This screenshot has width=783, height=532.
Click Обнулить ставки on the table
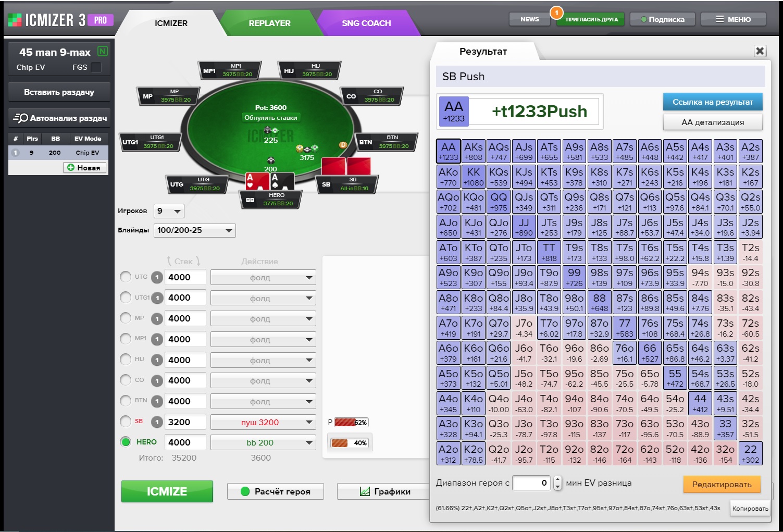pyautogui.click(x=270, y=118)
